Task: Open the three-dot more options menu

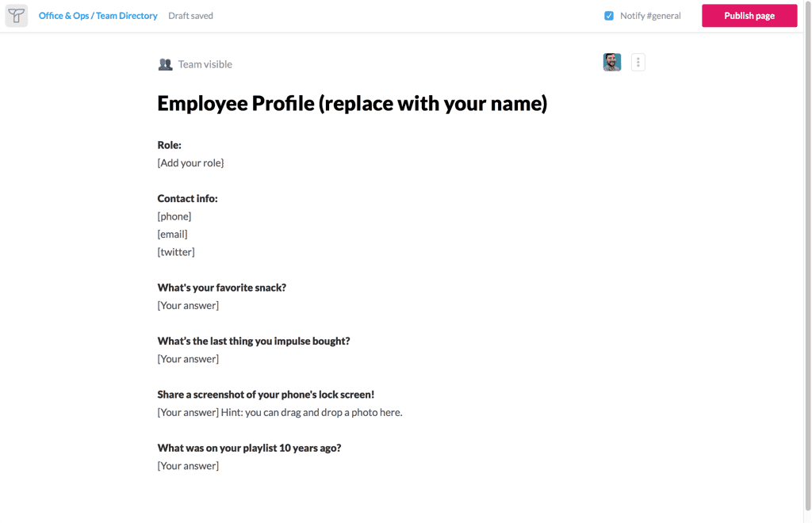Action: coord(638,62)
